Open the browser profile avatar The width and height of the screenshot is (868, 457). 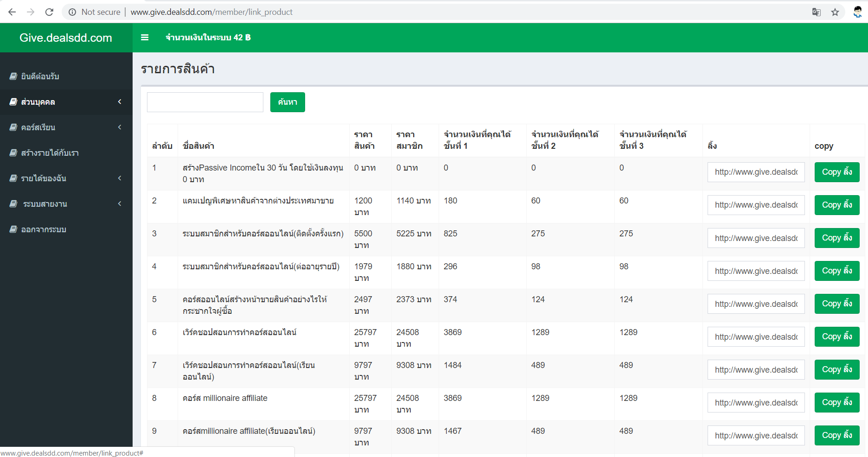[857, 12]
